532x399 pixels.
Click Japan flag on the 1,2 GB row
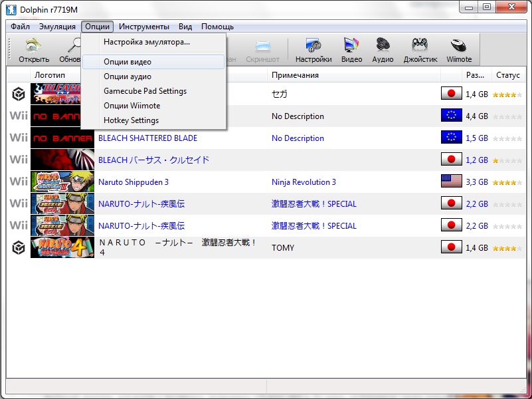click(451, 159)
